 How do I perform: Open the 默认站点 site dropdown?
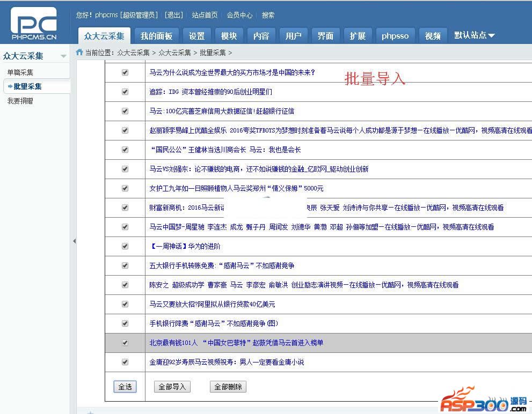click(474, 35)
